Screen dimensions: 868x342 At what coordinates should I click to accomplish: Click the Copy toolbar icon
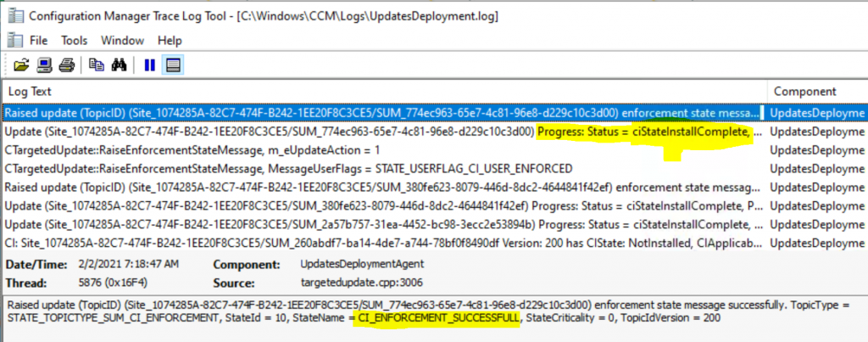[97, 65]
